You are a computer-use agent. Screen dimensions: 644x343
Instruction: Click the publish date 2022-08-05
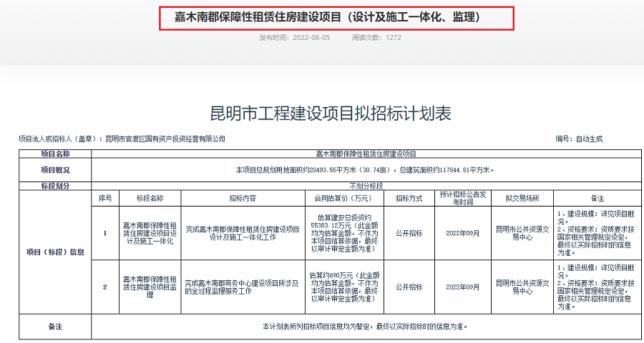310,38
